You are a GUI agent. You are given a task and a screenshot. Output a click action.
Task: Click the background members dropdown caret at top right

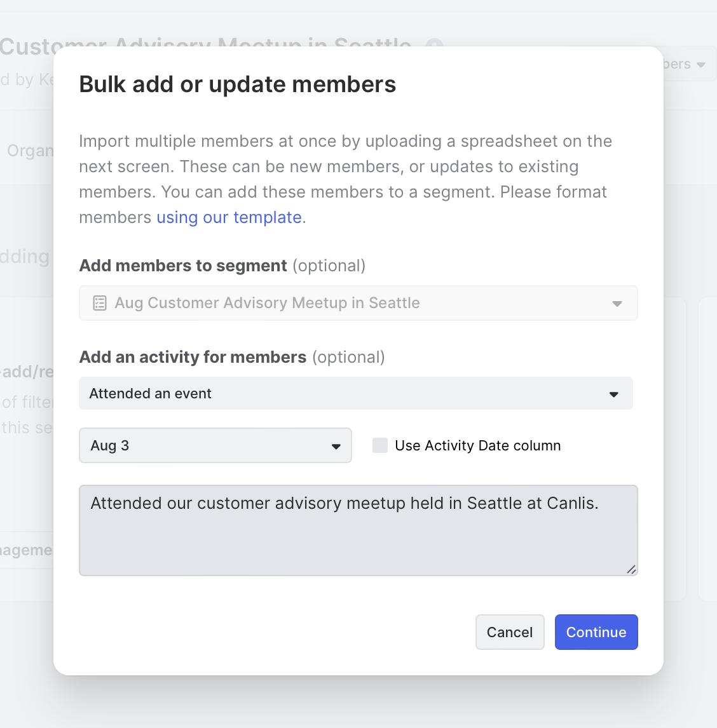click(x=701, y=65)
